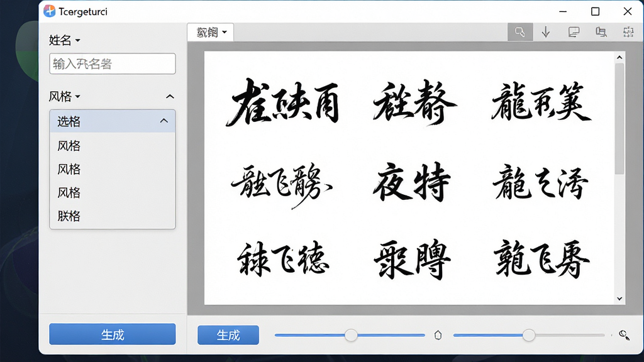Minimize the Tcergeturci window
This screenshot has height=362, width=644.
(563, 11)
